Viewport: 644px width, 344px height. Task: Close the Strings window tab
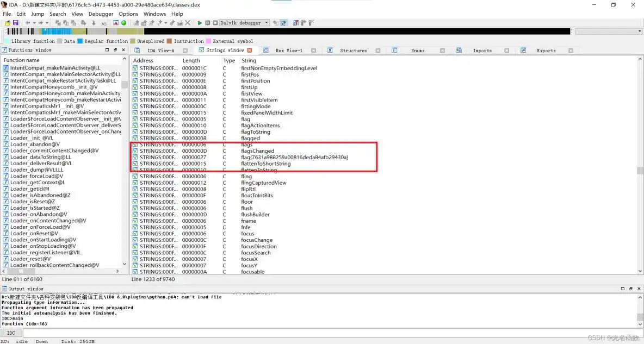coord(250,51)
